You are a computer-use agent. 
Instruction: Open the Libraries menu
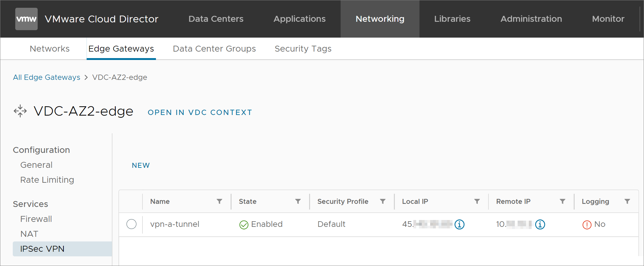coord(452,19)
